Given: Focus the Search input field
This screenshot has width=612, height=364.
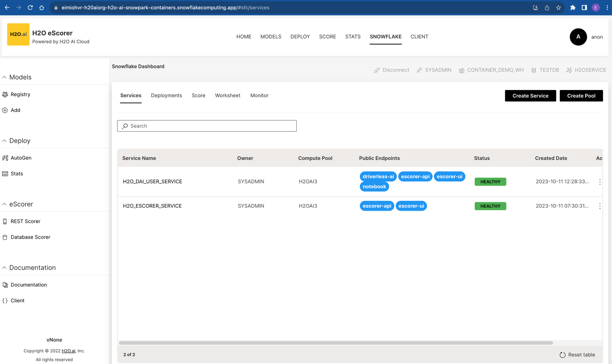Looking at the screenshot, I should (207, 126).
